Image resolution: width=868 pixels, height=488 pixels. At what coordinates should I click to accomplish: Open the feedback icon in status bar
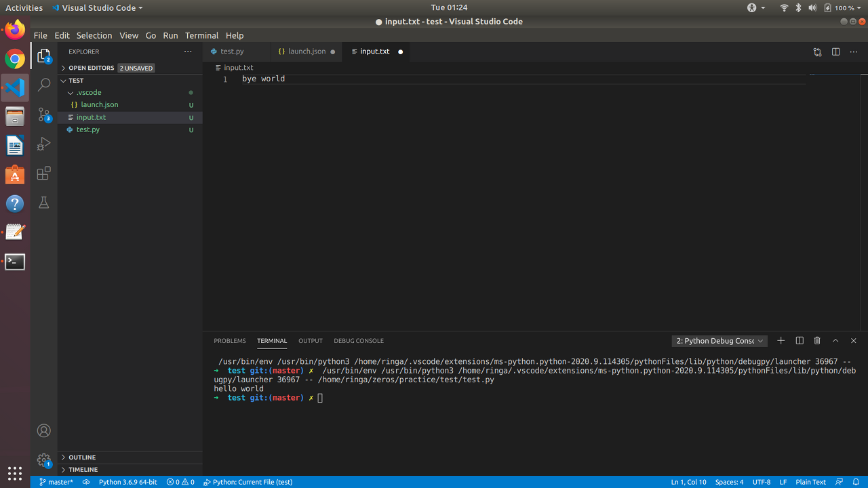tap(840, 482)
